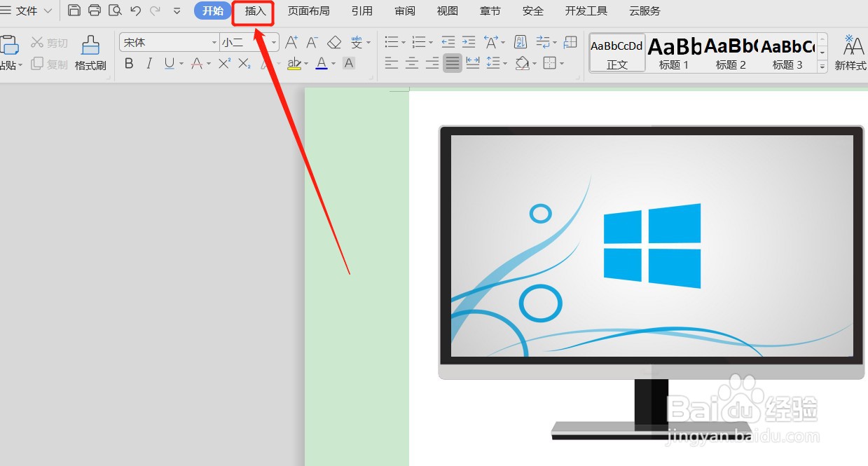Click the Print icon in quick access bar
Image resolution: width=868 pixels, height=466 pixels.
click(95, 11)
